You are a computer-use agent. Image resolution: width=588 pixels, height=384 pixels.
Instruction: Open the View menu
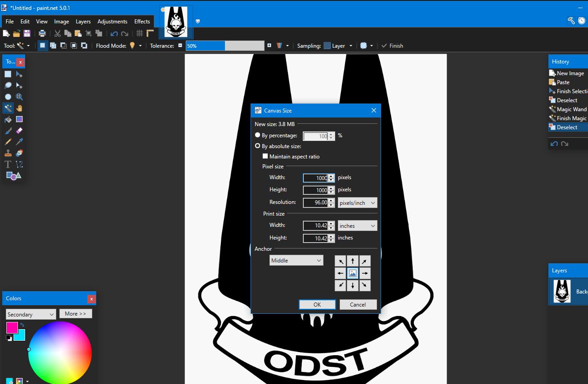42,21
